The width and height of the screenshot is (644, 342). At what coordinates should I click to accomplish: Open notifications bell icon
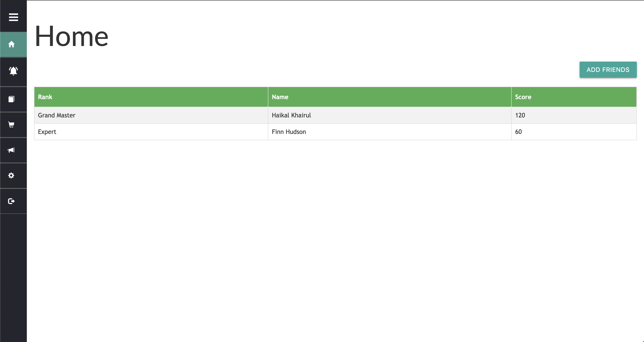coord(13,71)
